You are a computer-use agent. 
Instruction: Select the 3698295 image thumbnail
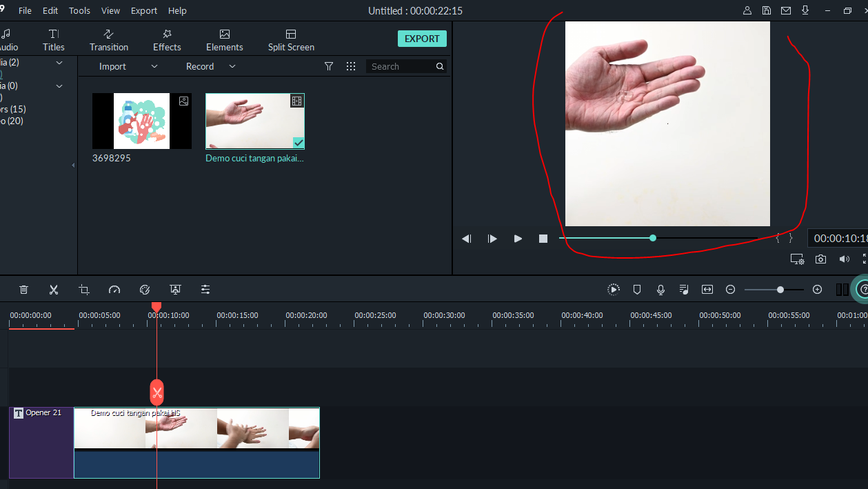[142, 121]
